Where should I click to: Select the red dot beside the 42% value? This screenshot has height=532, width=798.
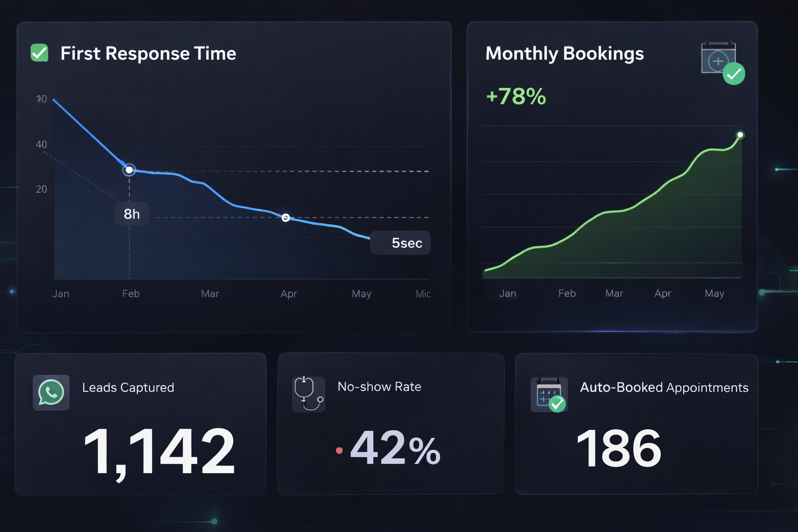[x=340, y=450]
